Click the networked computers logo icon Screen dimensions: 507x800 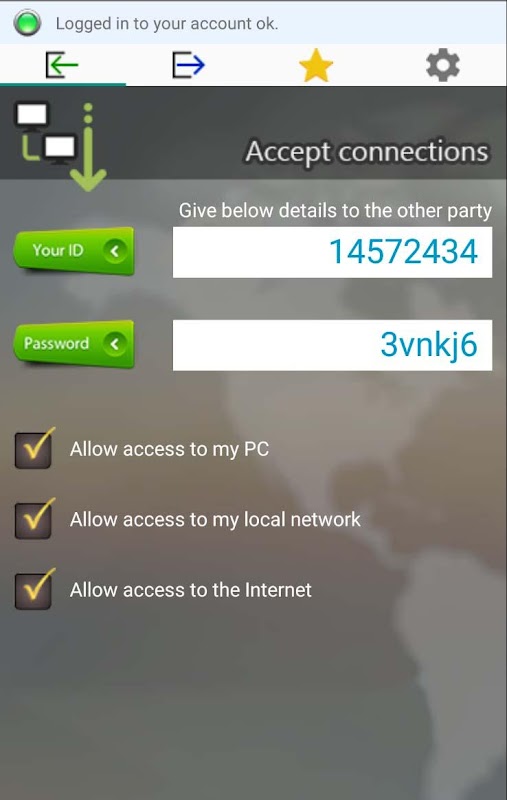(x=60, y=146)
